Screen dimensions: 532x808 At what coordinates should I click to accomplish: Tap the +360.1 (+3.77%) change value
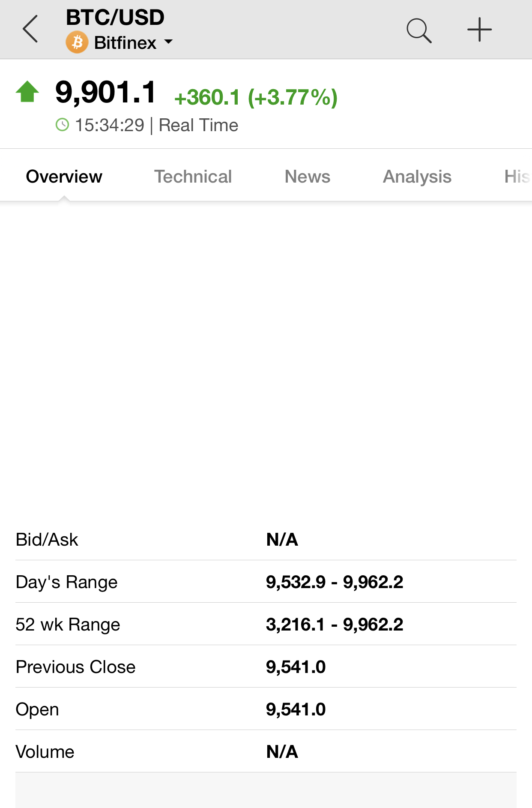click(256, 97)
